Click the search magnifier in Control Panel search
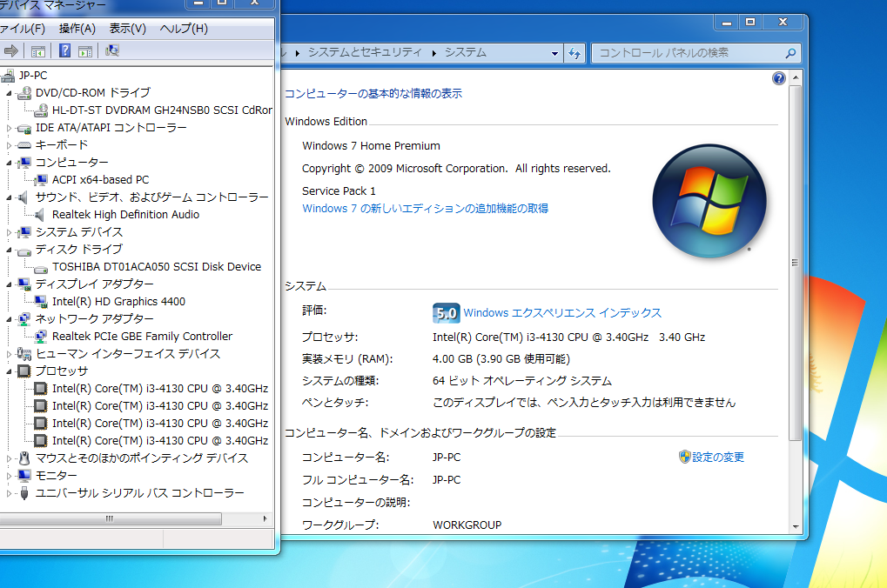Screen dimensions: 887x588 click(x=791, y=52)
